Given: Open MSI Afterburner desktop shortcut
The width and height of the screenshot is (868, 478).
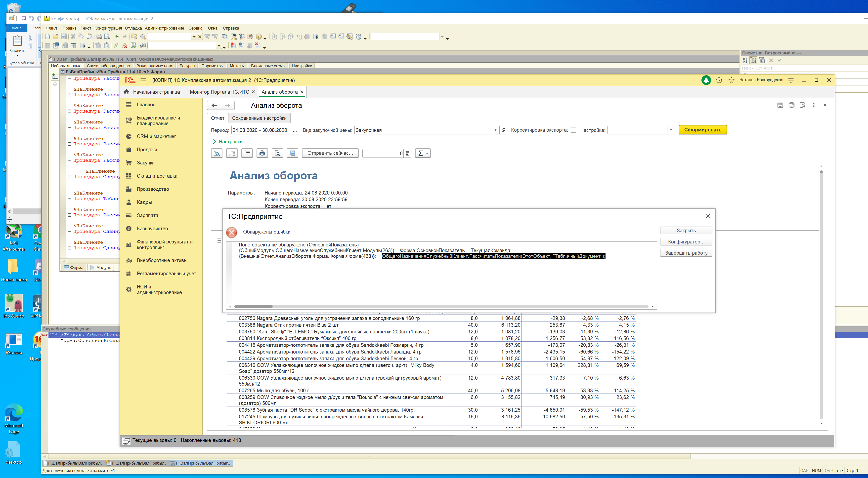Looking at the screenshot, I should click(x=14, y=238).
